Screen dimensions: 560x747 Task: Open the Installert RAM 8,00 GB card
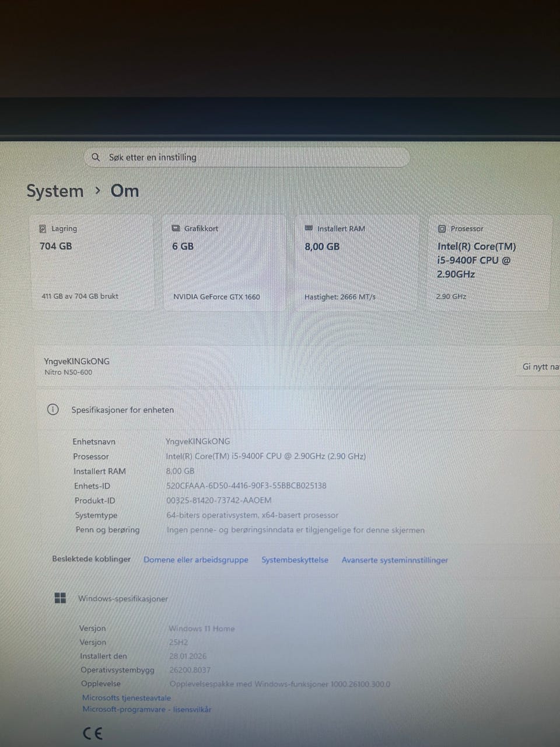(356, 263)
